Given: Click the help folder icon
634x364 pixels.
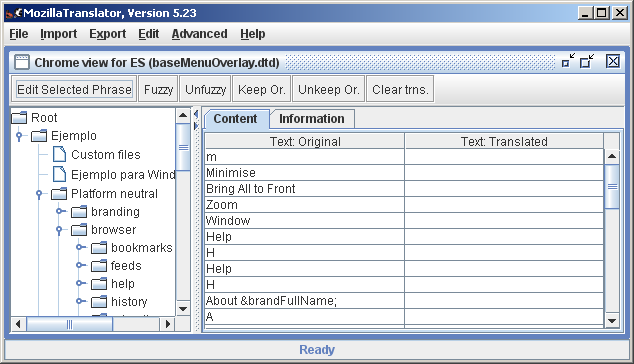Looking at the screenshot, I should 99,284.
